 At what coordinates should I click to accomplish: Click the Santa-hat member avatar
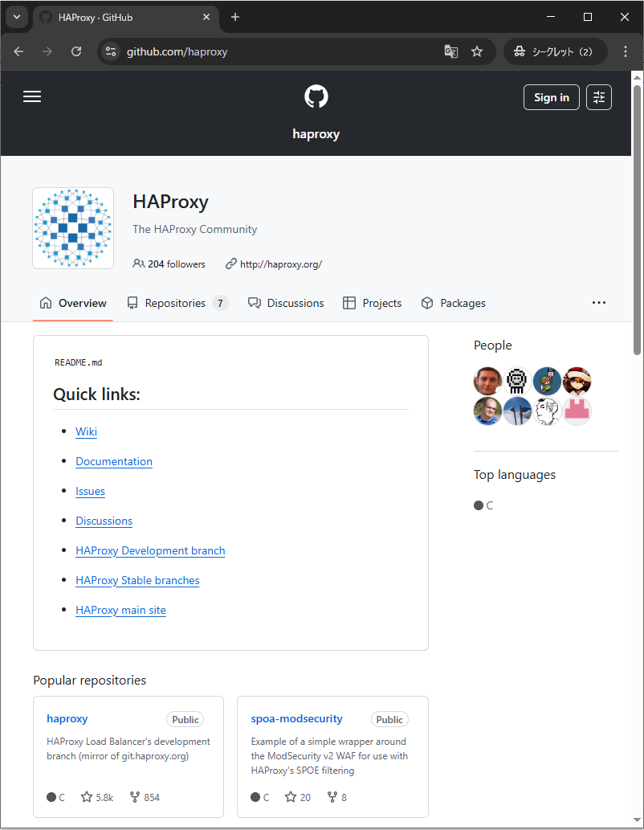click(x=577, y=381)
